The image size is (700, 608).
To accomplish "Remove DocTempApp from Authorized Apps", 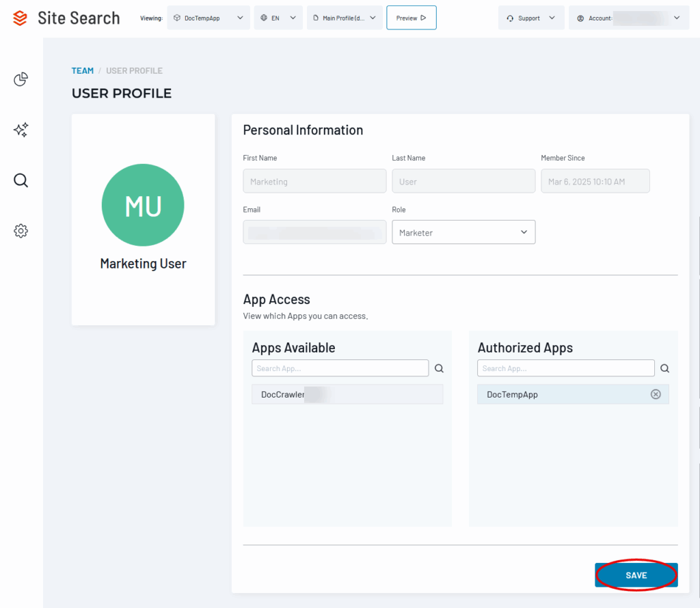I will pos(656,394).
